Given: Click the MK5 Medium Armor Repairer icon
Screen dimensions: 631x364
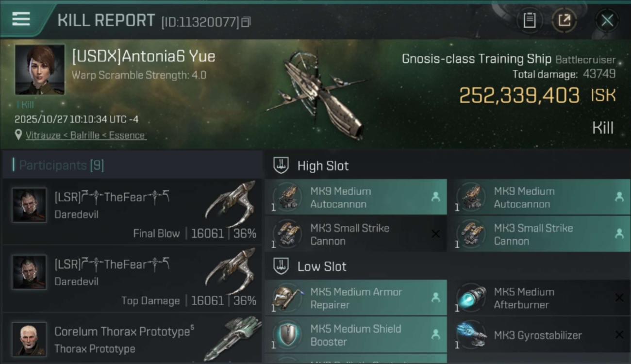Looking at the screenshot, I should [x=287, y=298].
